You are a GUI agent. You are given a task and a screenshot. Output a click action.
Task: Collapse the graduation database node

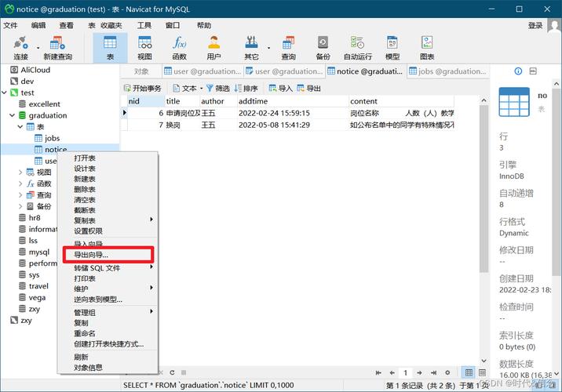[x=13, y=115]
